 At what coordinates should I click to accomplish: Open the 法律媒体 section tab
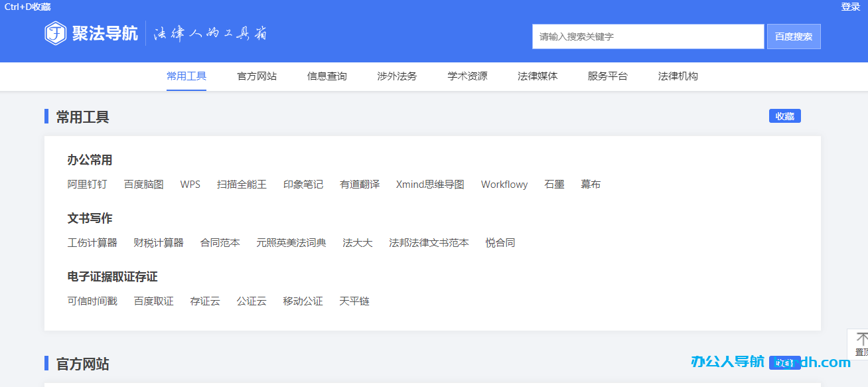coord(538,76)
